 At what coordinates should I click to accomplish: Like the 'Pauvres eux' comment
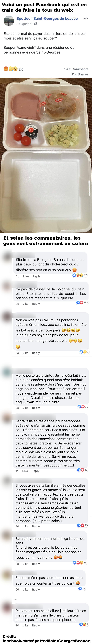(x=25, y=625)
